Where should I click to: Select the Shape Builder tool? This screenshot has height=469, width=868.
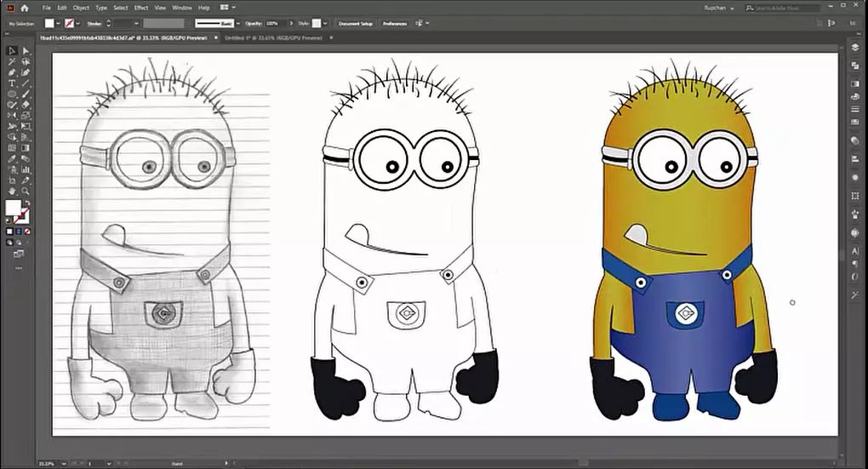coord(12,137)
